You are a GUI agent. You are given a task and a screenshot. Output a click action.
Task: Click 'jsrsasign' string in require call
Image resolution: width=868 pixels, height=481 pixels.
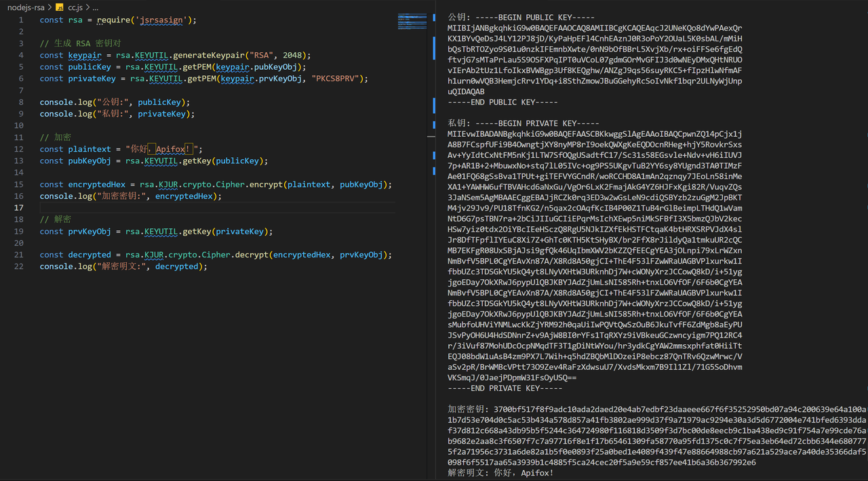163,20
